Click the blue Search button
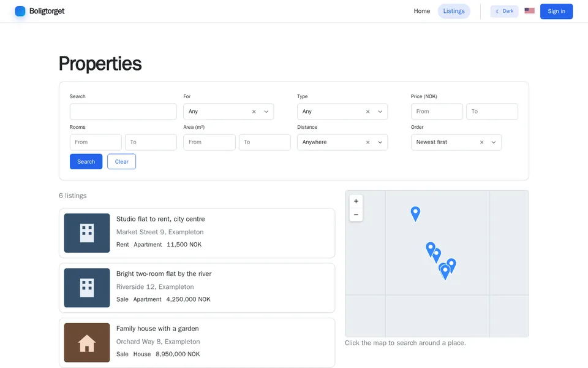 [86, 161]
